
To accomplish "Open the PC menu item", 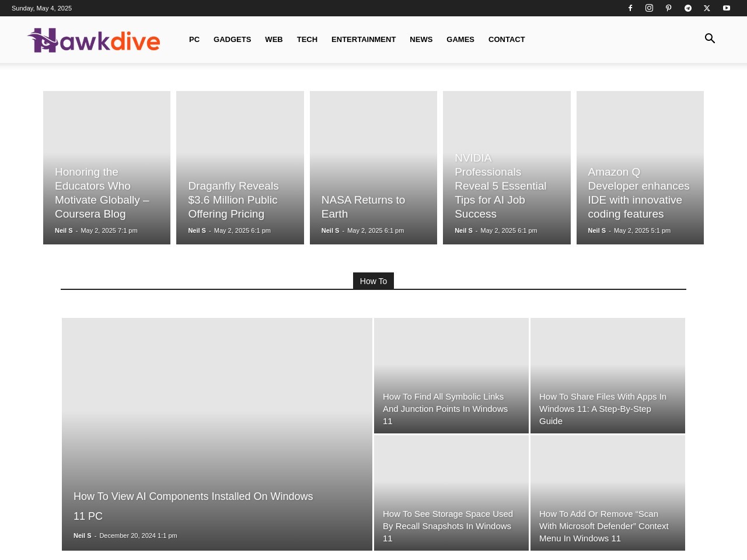I will 194,39.
